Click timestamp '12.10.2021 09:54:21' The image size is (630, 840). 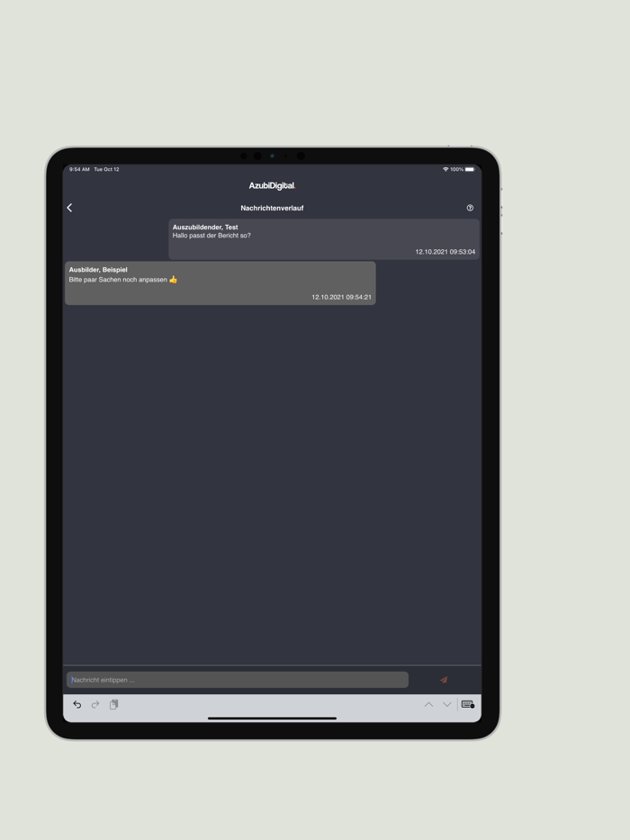coord(341,298)
